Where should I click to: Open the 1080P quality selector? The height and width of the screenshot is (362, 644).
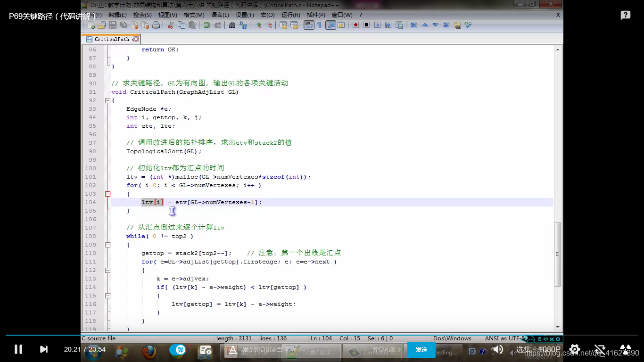(550, 350)
